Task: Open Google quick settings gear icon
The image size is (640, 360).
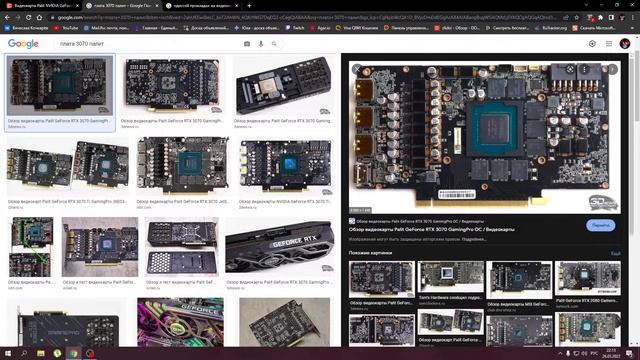Action: (592, 44)
